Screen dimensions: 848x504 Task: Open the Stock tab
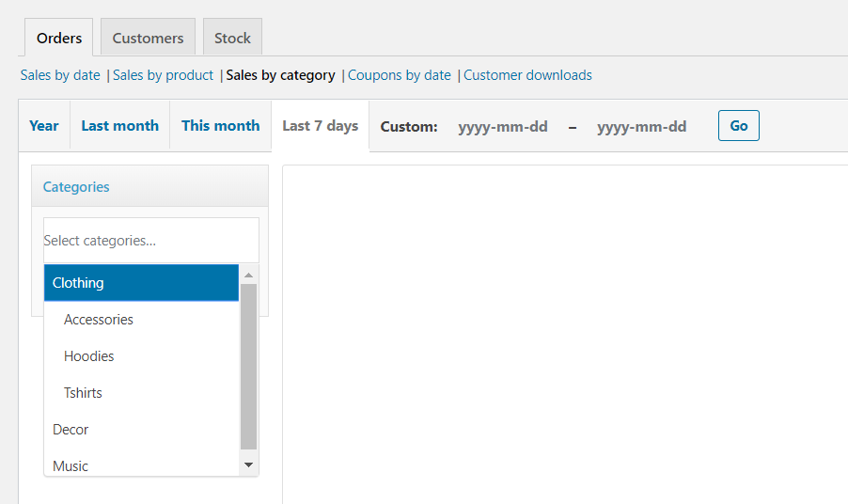tap(232, 39)
